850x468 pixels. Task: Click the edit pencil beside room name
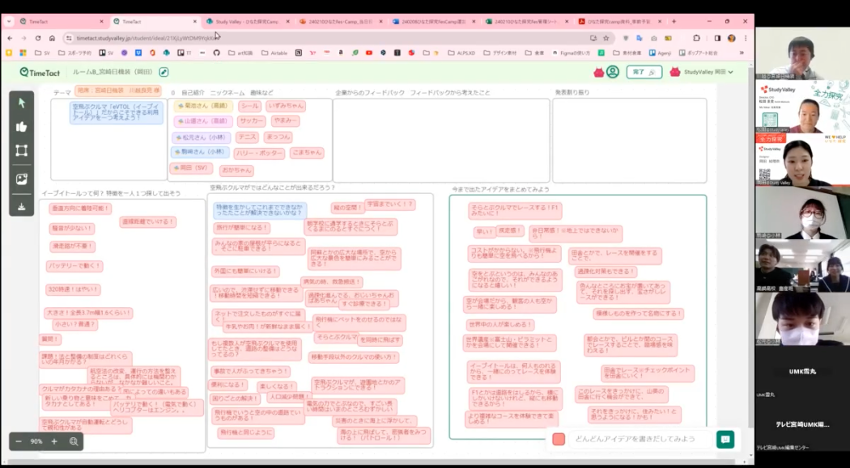pyautogui.click(x=164, y=72)
